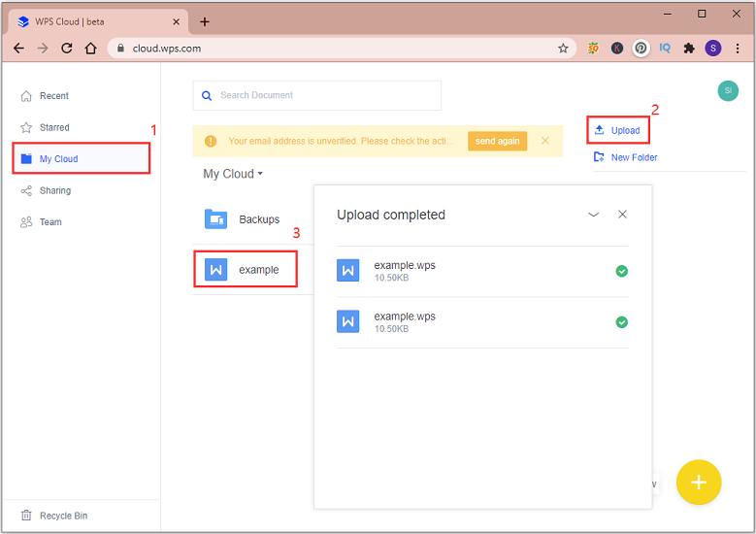The height and width of the screenshot is (534, 756).
Task: Close the WPS Cloud browser tab
Action: click(176, 21)
